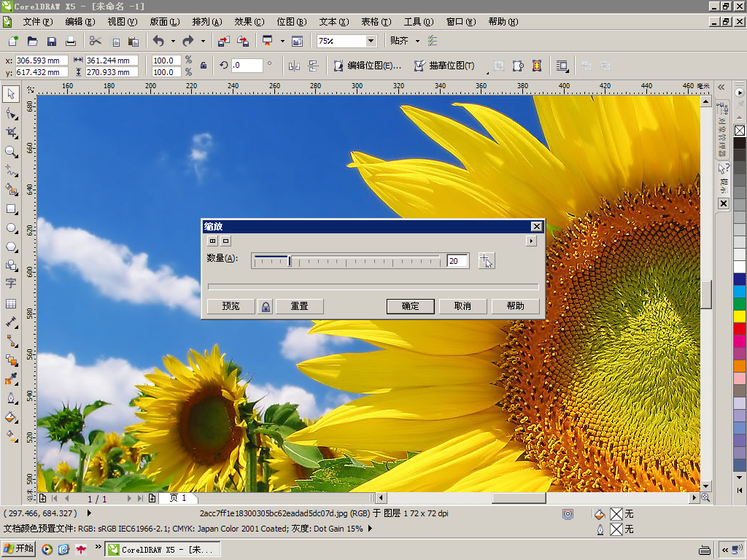Click the 数量 value input field

(x=457, y=261)
